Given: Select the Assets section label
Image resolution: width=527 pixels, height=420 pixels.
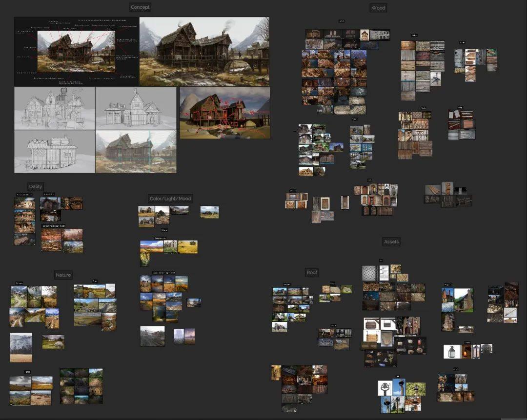Looking at the screenshot, I should (x=391, y=242).
